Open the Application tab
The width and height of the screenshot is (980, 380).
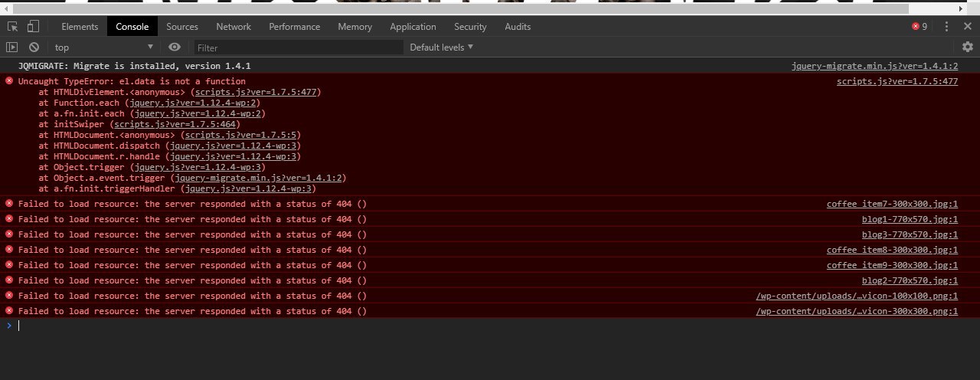click(x=413, y=27)
